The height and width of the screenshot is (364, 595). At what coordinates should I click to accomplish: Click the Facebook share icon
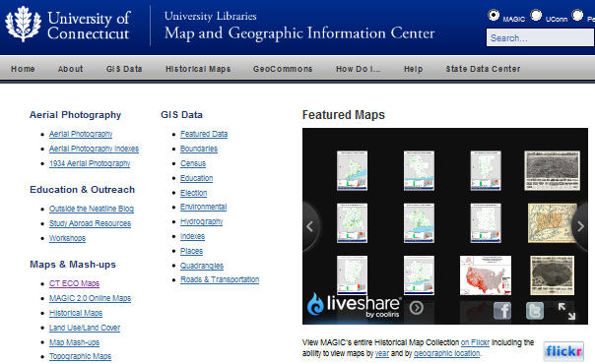pyautogui.click(x=502, y=311)
